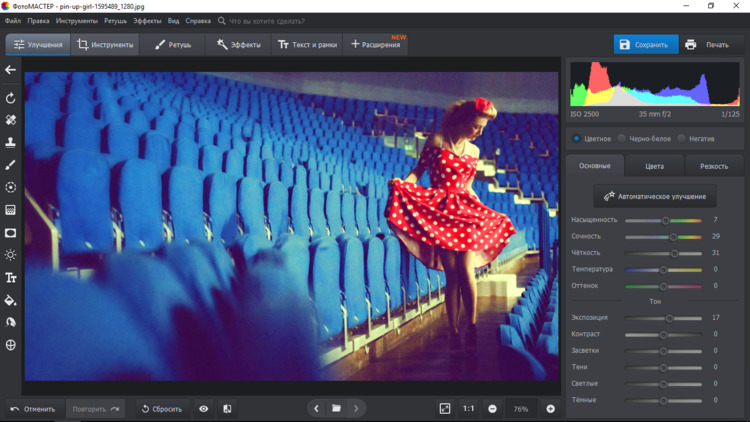Select the Негатив radio option

681,139
